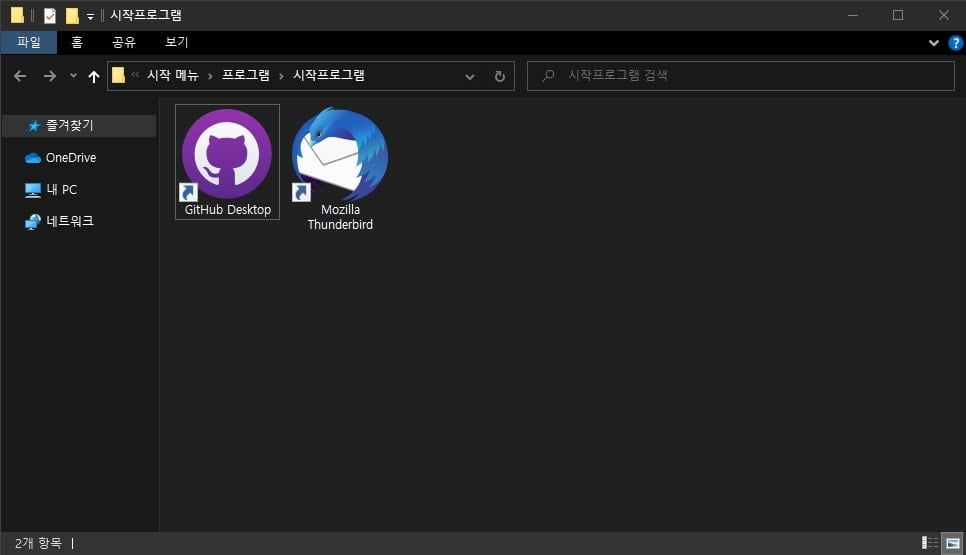Expand the chevron after 프로그램 breadcrumb
Screen dimensions: 966x555
point(281,76)
